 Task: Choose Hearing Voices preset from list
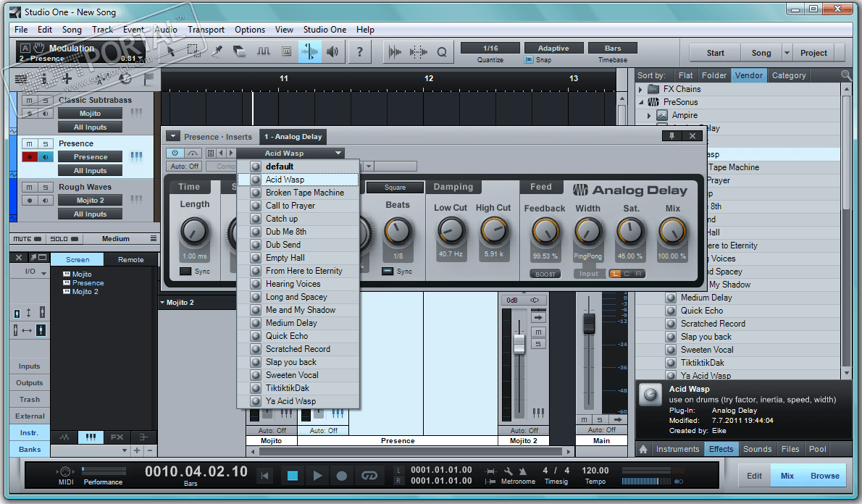(298, 284)
